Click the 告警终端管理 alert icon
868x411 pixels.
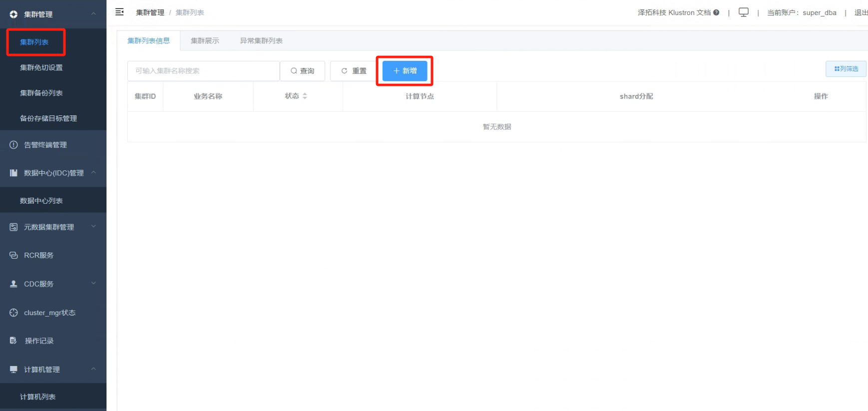(13, 145)
